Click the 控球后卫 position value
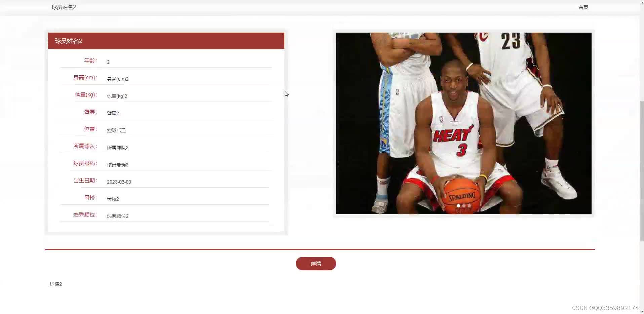 [x=116, y=130]
